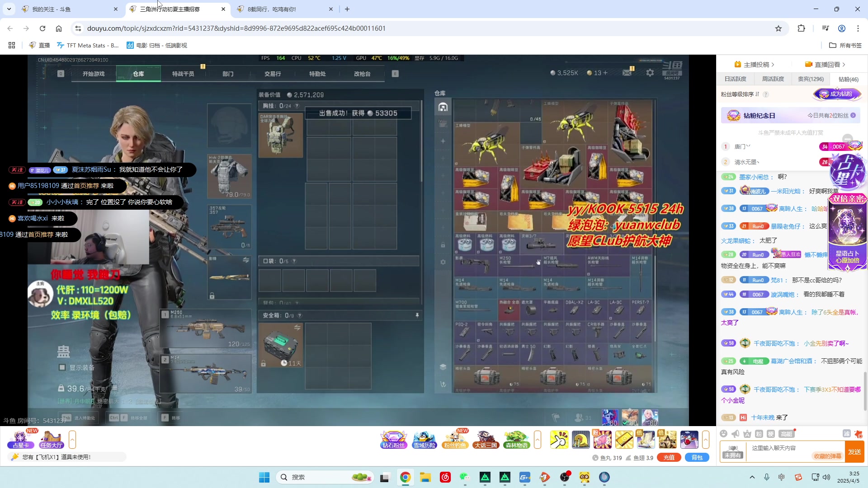Open the apps grid in the bookmarks bar

point(12,45)
